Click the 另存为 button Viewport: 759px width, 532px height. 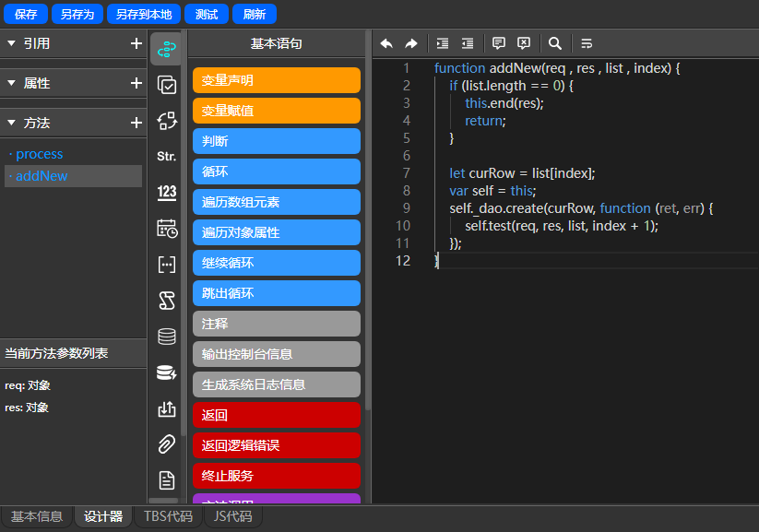tap(77, 14)
